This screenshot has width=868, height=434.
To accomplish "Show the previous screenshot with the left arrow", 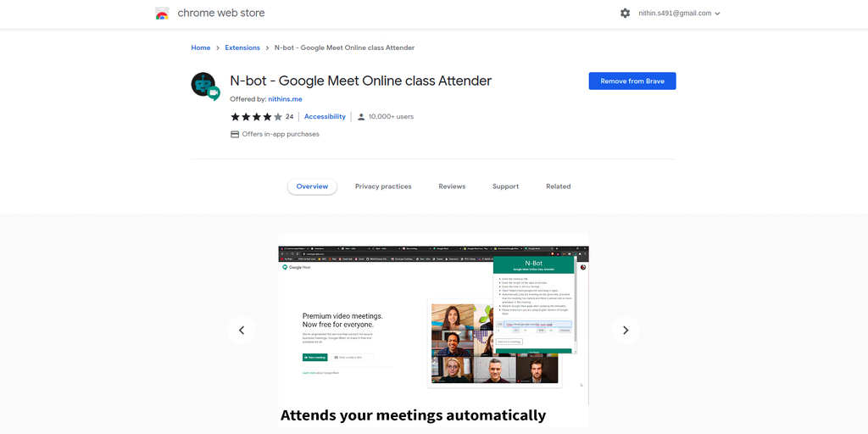I will click(242, 331).
